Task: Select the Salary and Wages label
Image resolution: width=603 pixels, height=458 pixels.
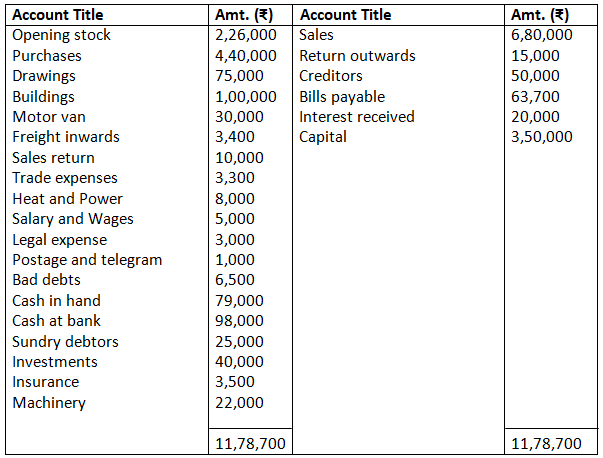Action: coord(73,219)
